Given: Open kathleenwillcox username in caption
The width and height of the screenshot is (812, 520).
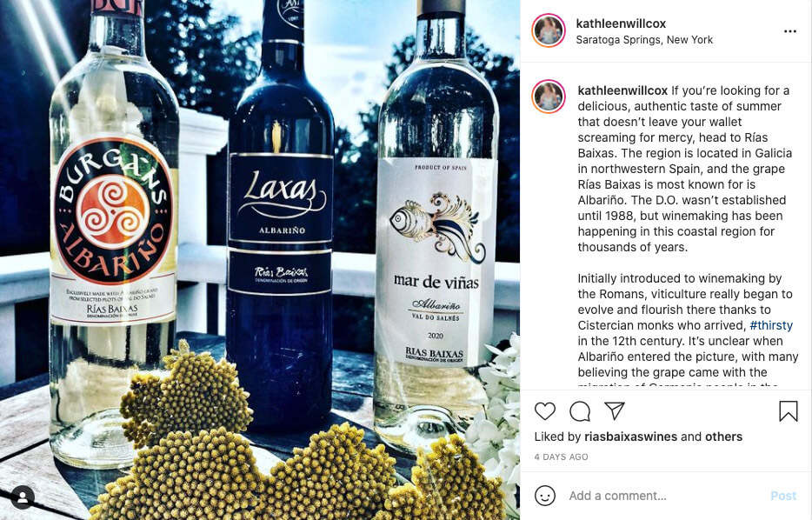Looking at the screenshot, I should (x=622, y=90).
